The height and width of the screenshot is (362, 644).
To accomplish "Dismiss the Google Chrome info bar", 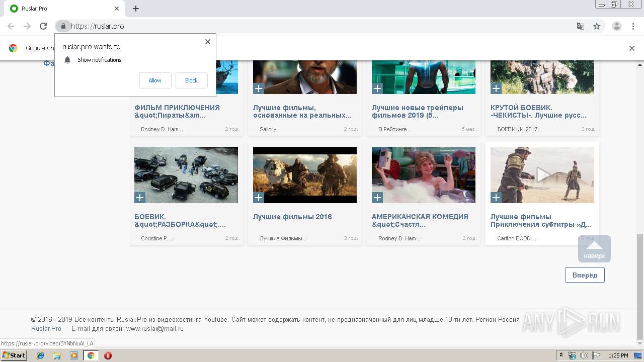I will point(631,48).
